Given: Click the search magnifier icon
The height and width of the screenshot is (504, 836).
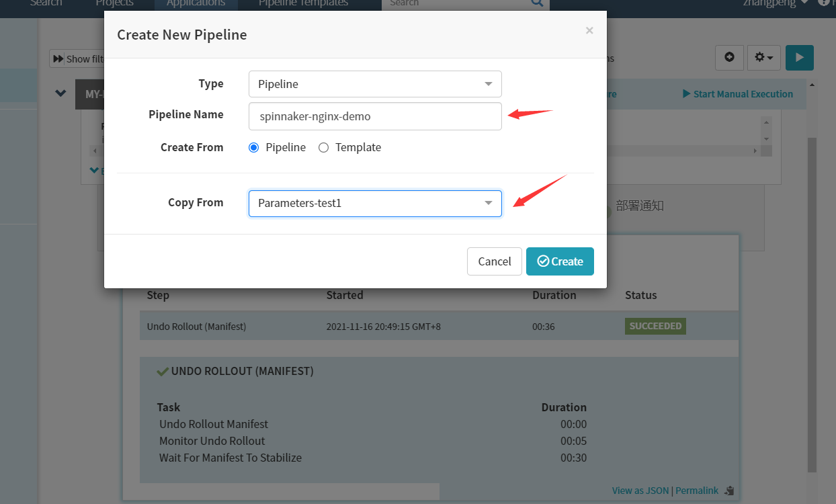Looking at the screenshot, I should 536,3.
